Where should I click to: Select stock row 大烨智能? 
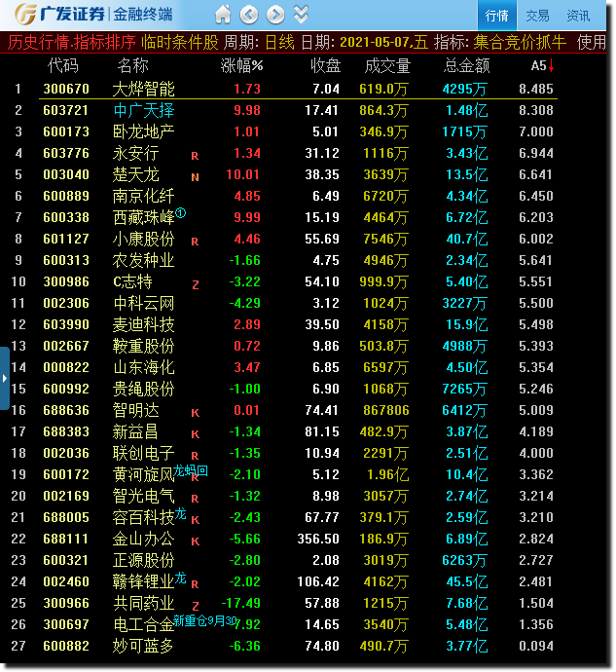click(298, 89)
